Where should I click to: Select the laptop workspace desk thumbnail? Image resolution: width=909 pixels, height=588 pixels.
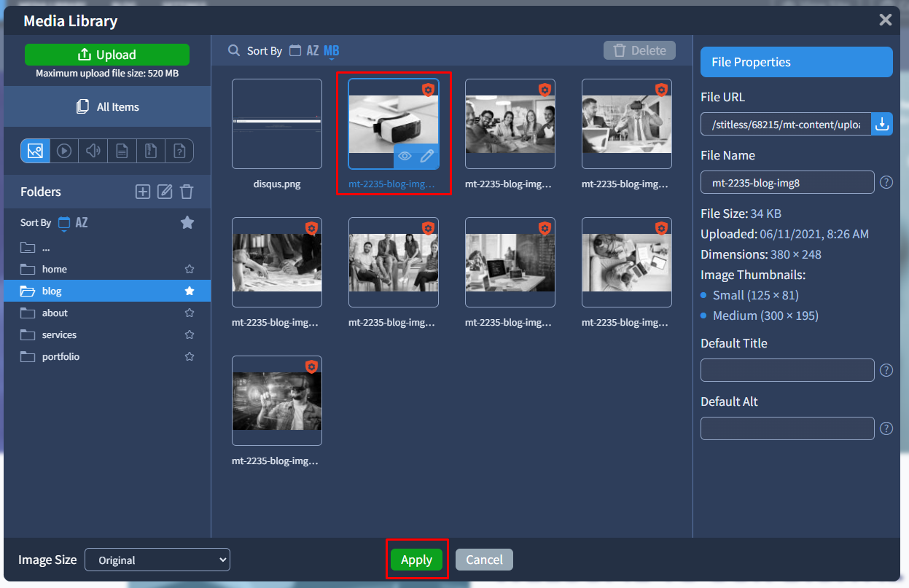coord(510,262)
